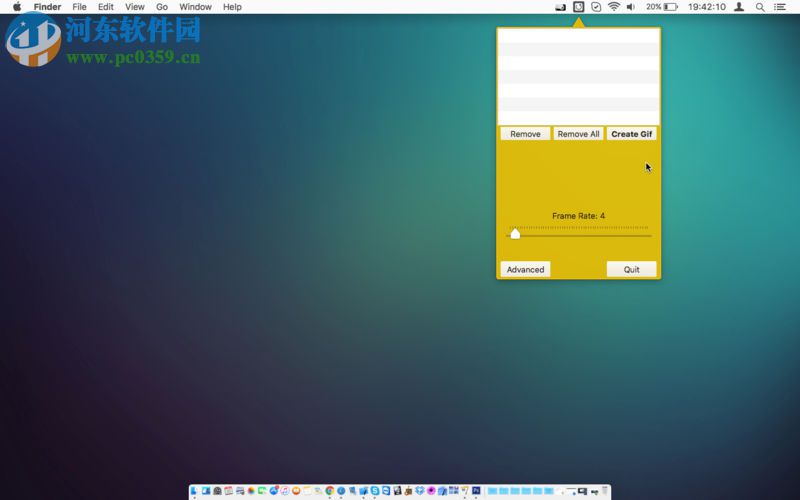
Task: Open Spotlight search magnifier
Action: (x=760, y=7)
